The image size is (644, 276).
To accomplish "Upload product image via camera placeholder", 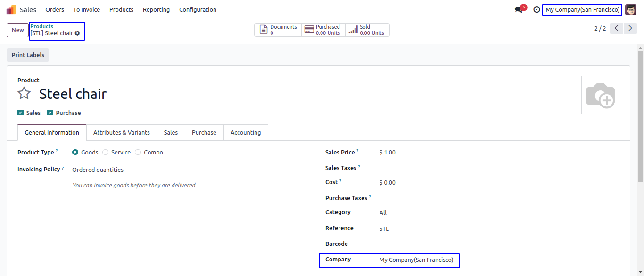I will (600, 95).
